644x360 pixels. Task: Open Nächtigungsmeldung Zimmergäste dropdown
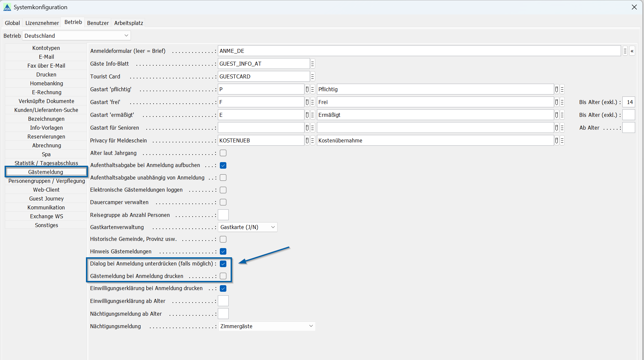(x=266, y=326)
